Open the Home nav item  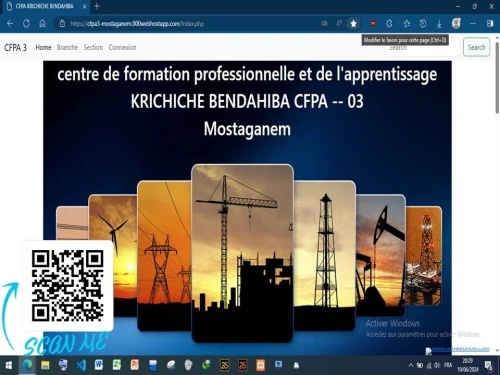pyautogui.click(x=43, y=47)
